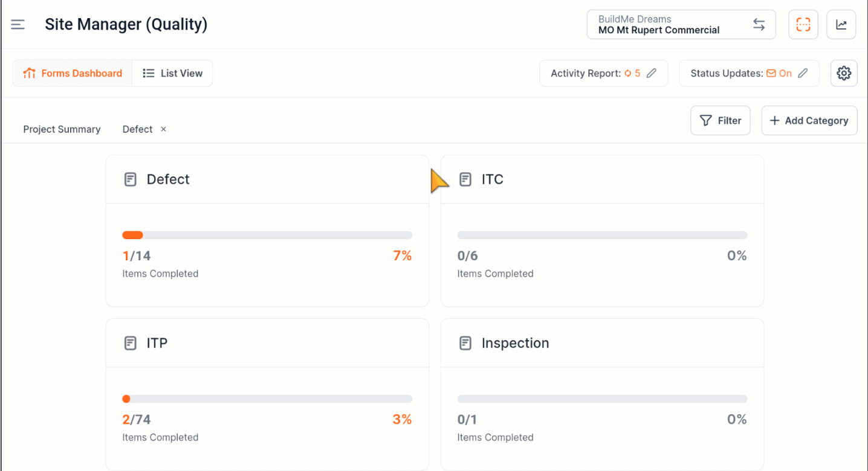Click the Inspection card document icon

tap(465, 343)
